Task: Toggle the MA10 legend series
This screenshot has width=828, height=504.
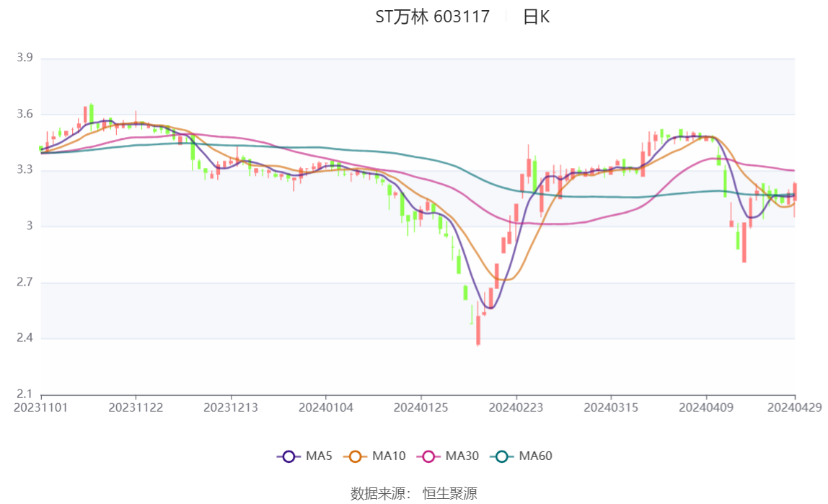Action: point(374,456)
